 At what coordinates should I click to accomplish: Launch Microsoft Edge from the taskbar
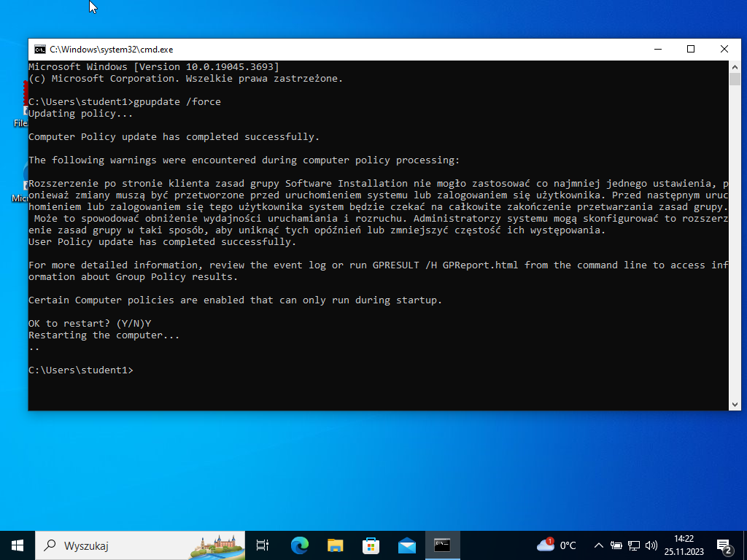(x=300, y=545)
